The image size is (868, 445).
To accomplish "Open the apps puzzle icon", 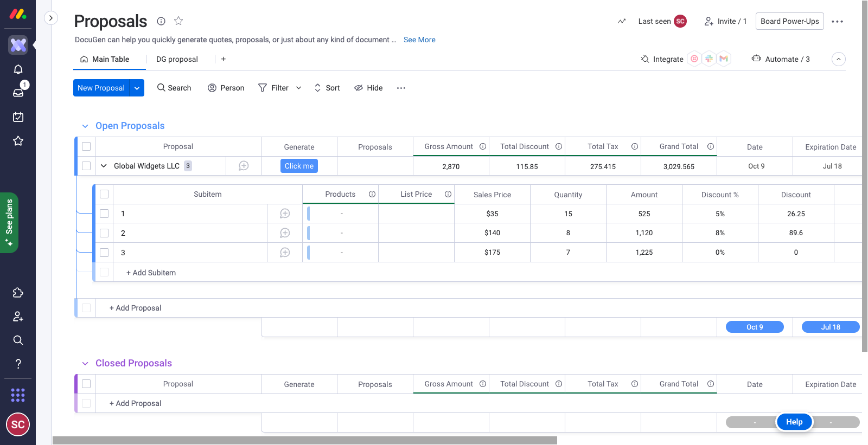I will [x=18, y=293].
